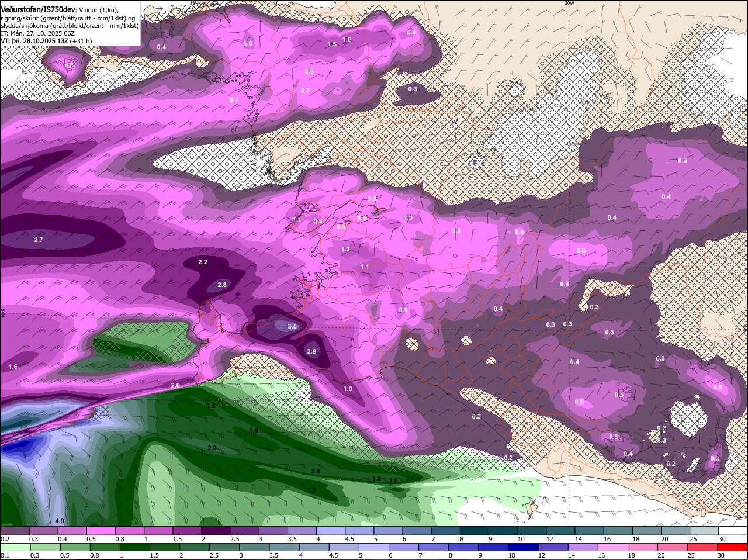Click the 0.1 label in rain legend
Viewport: 748px width, 560px height.
(5, 555)
